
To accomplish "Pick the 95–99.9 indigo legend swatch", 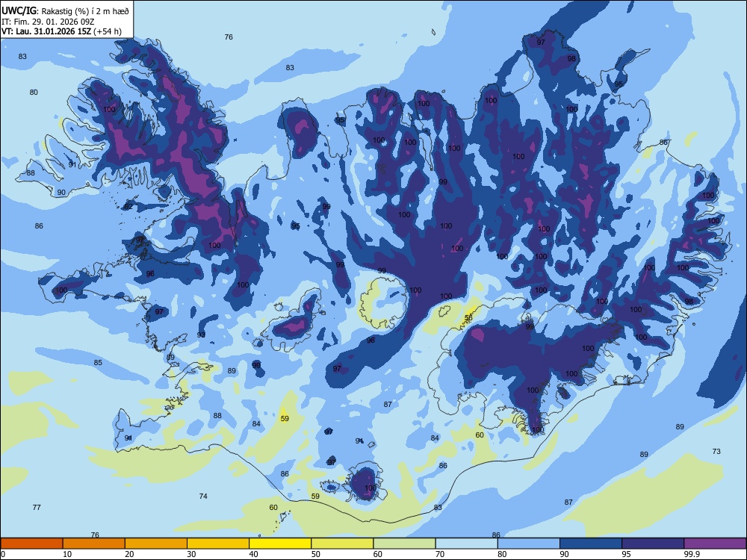I will point(653,544).
